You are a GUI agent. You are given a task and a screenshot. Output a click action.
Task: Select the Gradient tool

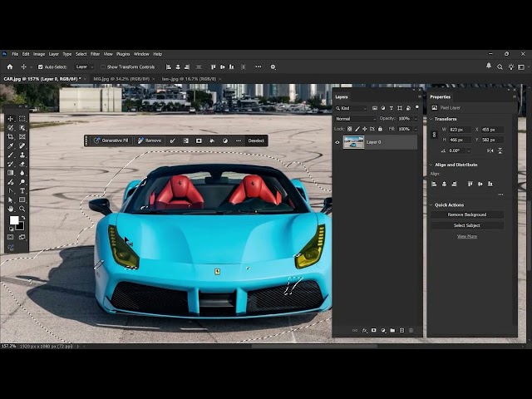point(11,173)
